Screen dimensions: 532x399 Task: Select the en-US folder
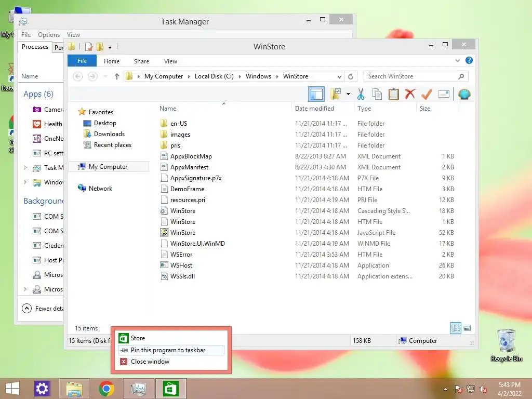click(x=179, y=124)
